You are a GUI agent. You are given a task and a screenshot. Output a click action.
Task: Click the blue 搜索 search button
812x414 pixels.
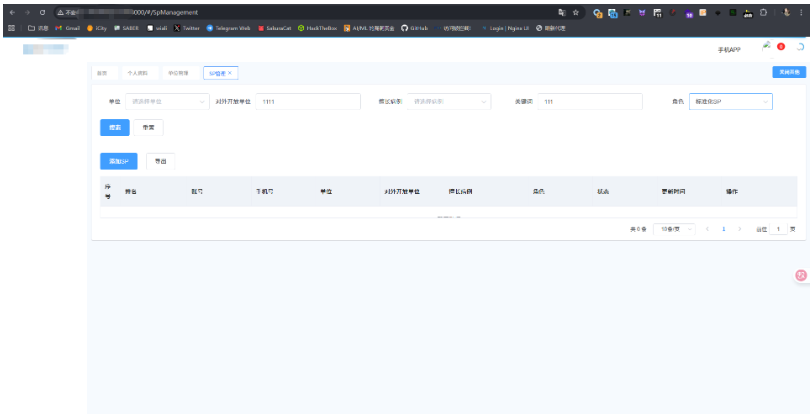(114, 127)
